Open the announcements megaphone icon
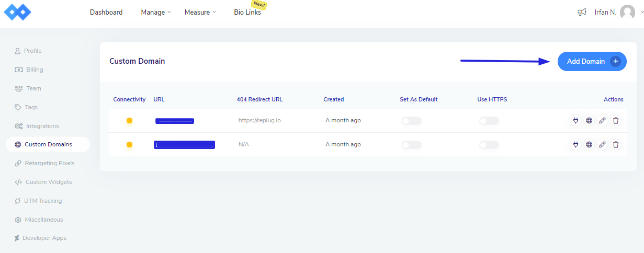 (582, 13)
